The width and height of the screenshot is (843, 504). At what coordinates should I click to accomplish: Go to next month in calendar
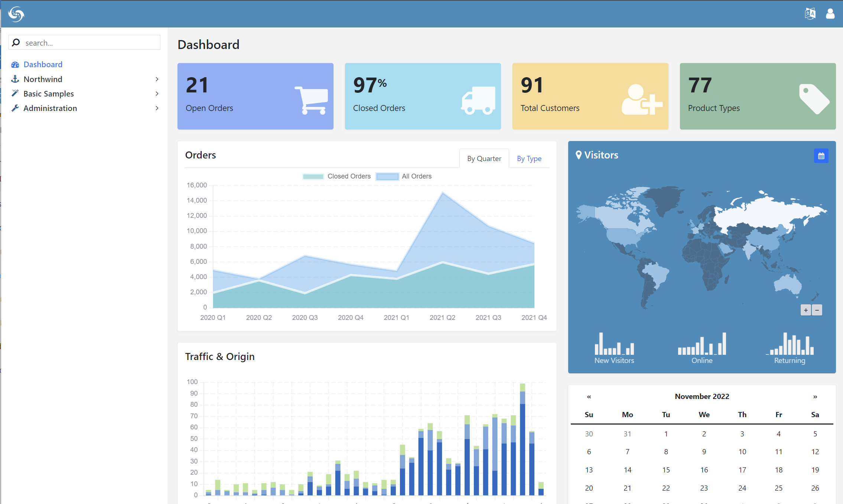click(x=815, y=396)
